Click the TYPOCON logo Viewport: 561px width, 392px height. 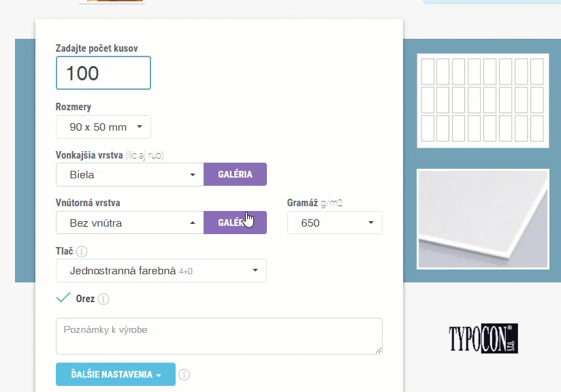pos(483,338)
